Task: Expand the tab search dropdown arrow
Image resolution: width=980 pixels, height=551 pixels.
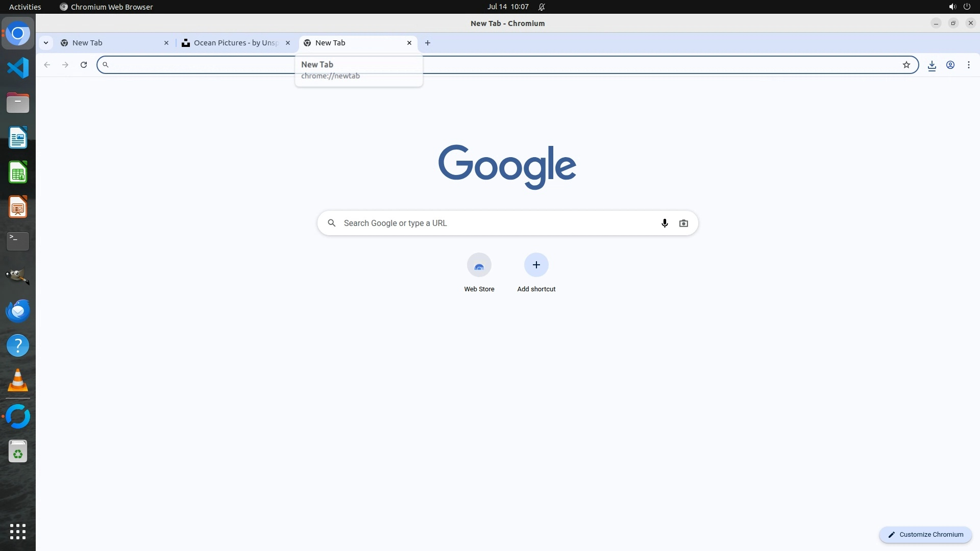Action: (46, 43)
